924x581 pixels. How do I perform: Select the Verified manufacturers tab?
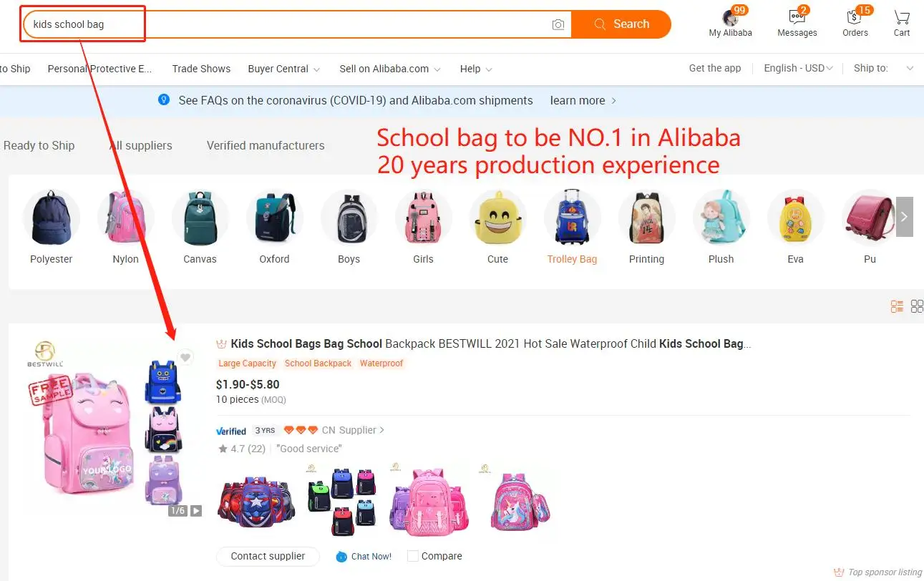click(266, 145)
